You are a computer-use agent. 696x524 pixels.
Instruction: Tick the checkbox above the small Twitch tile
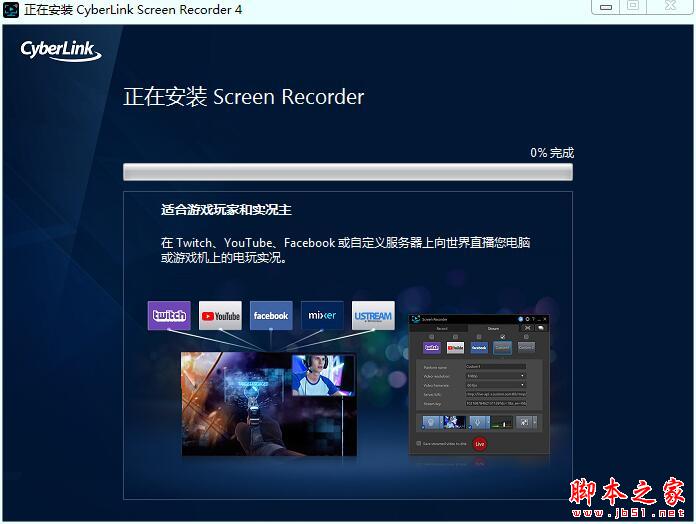click(x=431, y=337)
